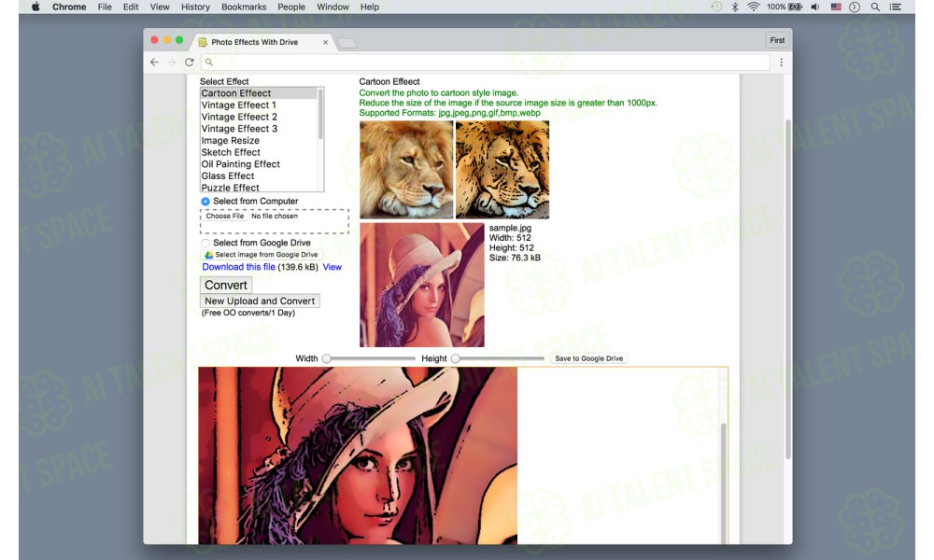Open the Apple menu
This screenshot has width=934, height=560.
pyautogui.click(x=35, y=7)
